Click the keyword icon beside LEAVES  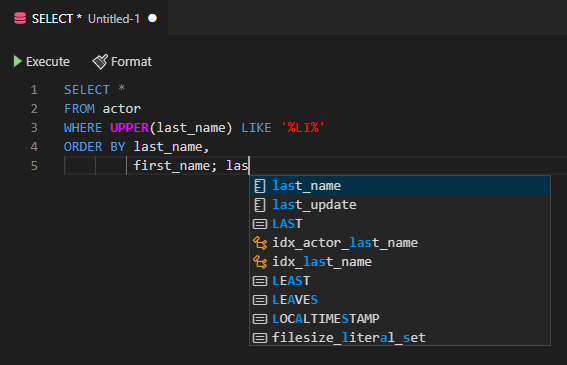(x=260, y=300)
